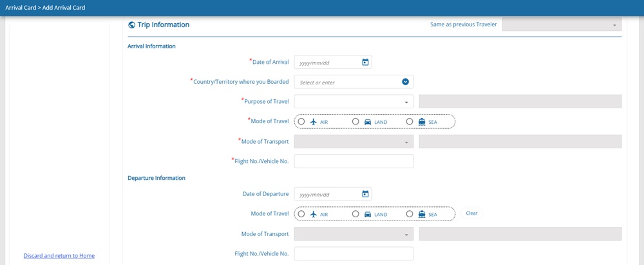Focus the departure Flight No./Vehicle No. field
The width and height of the screenshot is (644, 265).
354,253
